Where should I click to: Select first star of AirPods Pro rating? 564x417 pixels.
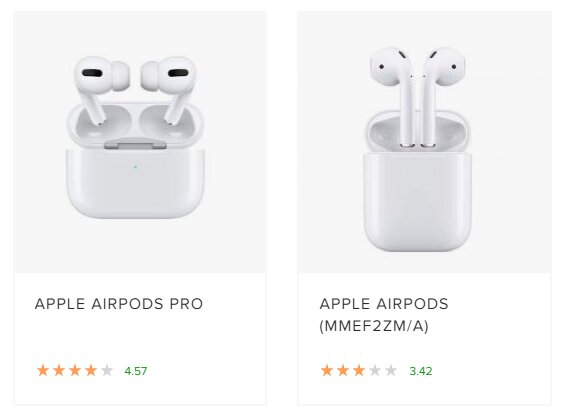(x=43, y=370)
